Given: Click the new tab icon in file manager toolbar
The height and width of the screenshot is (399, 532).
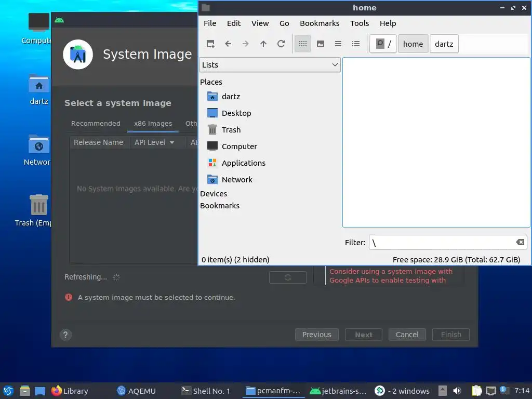Looking at the screenshot, I should 210,44.
